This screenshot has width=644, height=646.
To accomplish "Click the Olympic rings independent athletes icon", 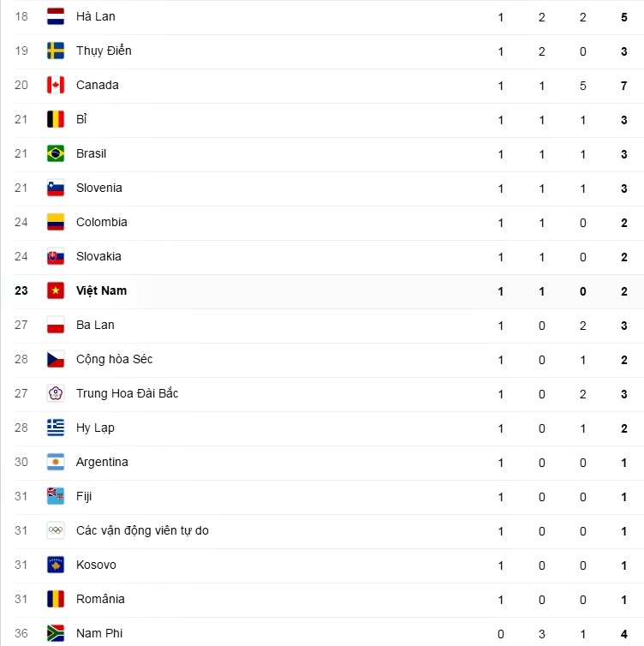I will [56, 530].
